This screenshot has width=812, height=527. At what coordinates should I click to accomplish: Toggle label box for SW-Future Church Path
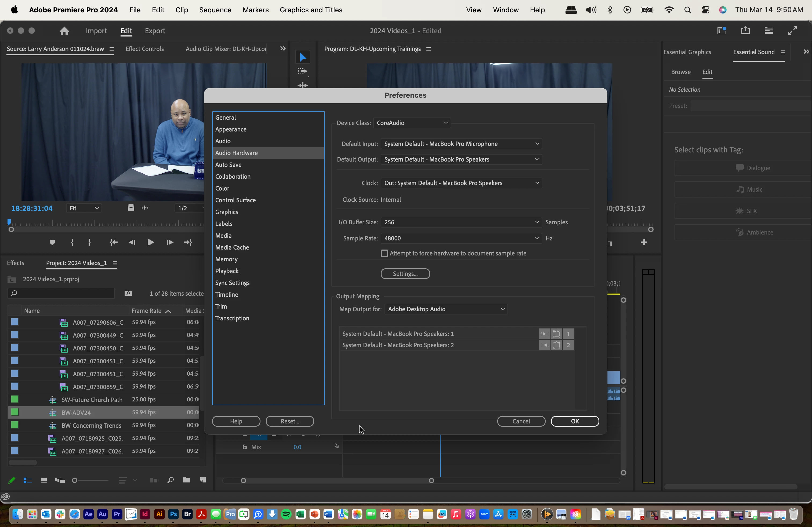click(x=15, y=399)
